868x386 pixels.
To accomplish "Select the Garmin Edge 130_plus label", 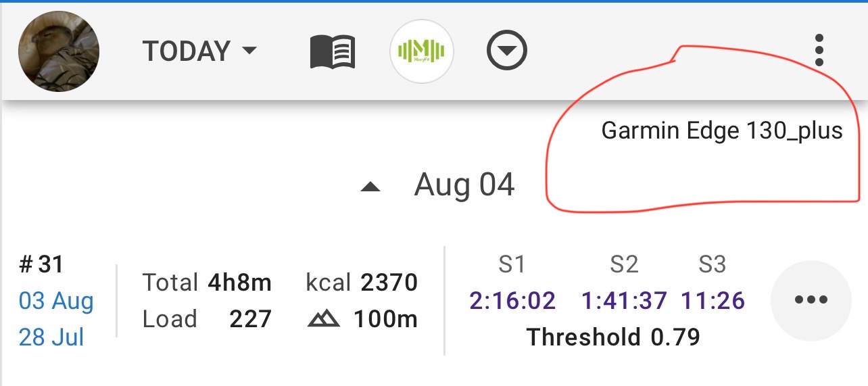I will 722,130.
